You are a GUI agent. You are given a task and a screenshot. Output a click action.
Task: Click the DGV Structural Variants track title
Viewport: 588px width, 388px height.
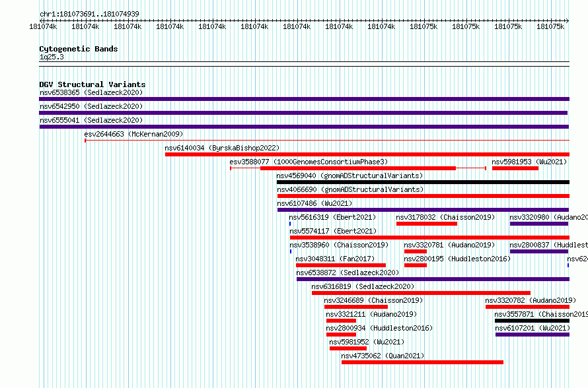click(x=92, y=84)
